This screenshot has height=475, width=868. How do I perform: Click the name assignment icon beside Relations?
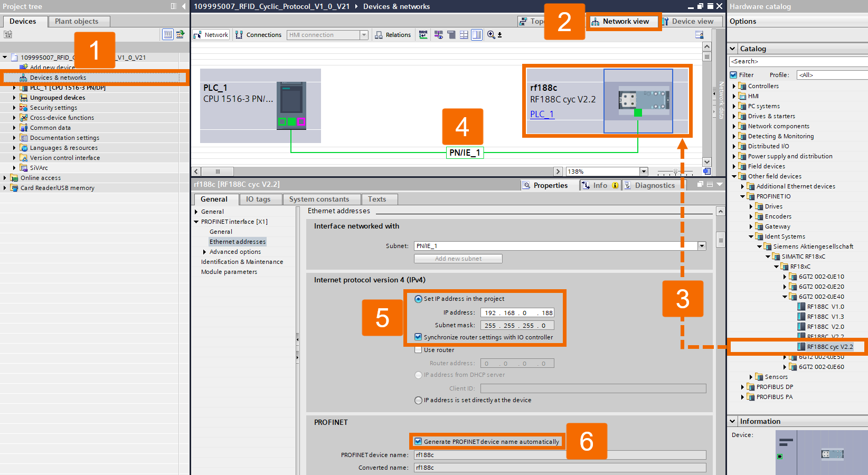tap(423, 35)
